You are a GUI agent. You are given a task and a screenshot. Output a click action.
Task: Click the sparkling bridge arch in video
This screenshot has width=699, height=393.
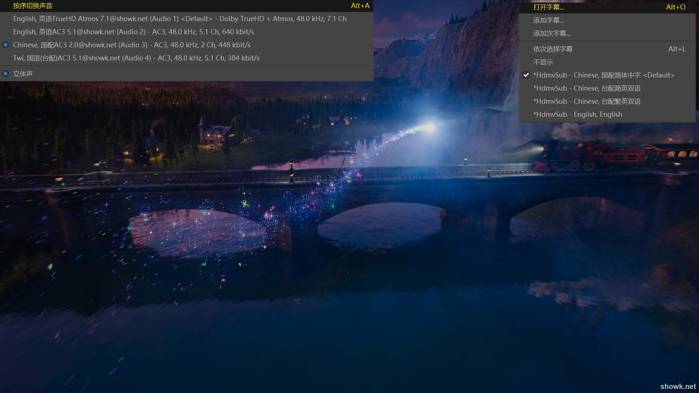coord(196,233)
